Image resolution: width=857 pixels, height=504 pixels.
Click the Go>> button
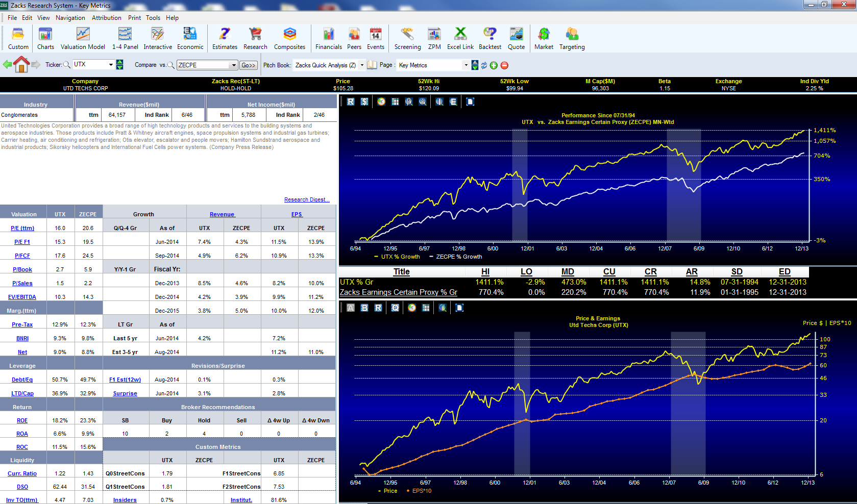coord(249,65)
